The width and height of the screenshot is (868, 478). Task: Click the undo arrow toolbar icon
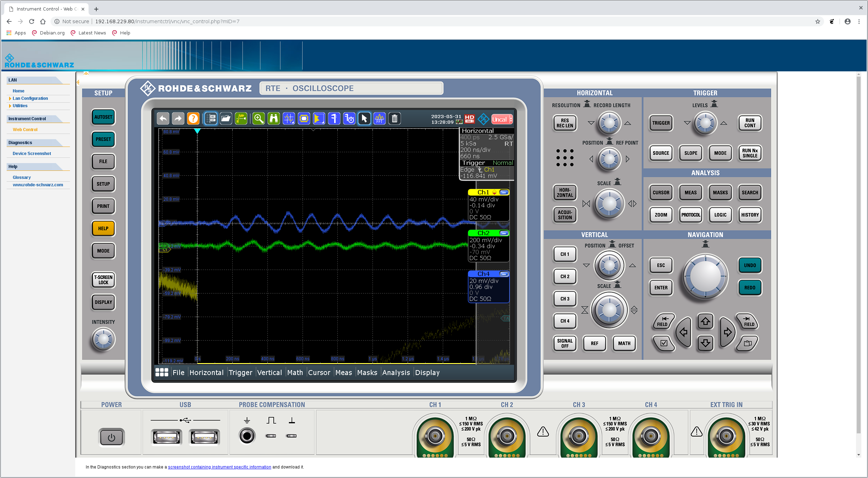coord(163,119)
